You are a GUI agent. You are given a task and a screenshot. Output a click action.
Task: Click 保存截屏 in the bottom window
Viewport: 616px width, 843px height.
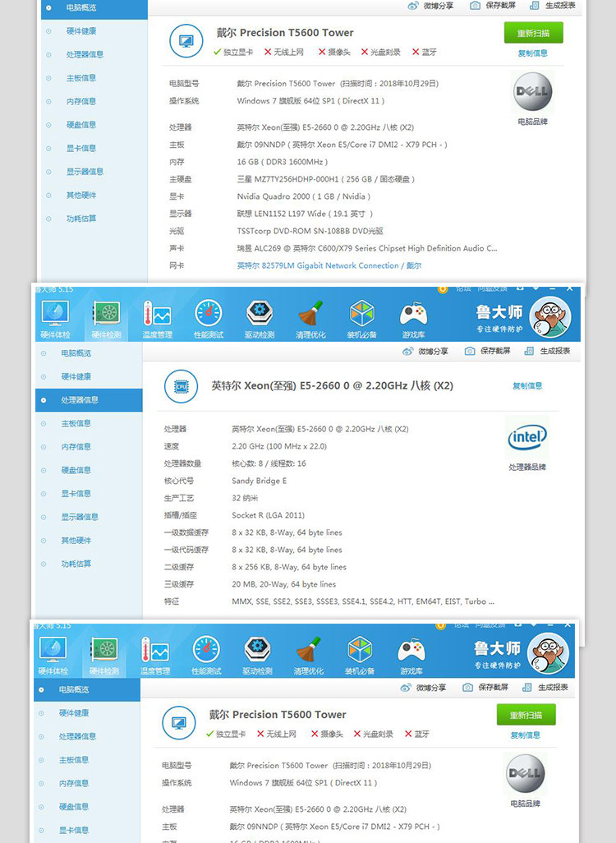[485, 688]
